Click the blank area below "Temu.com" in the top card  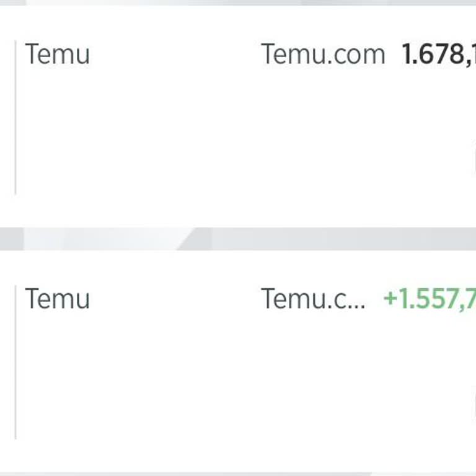tap(322, 124)
